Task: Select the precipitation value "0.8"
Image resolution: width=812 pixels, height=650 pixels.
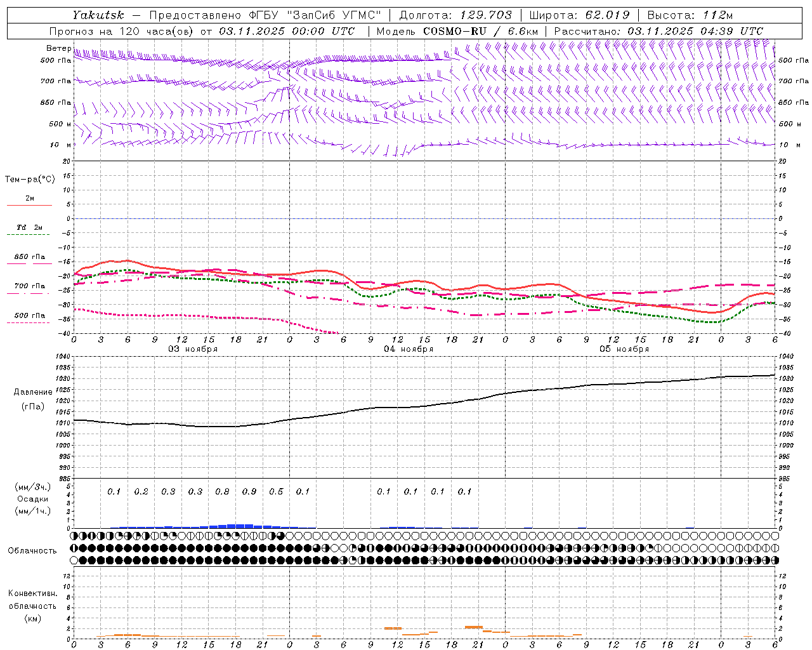Action: (x=222, y=491)
